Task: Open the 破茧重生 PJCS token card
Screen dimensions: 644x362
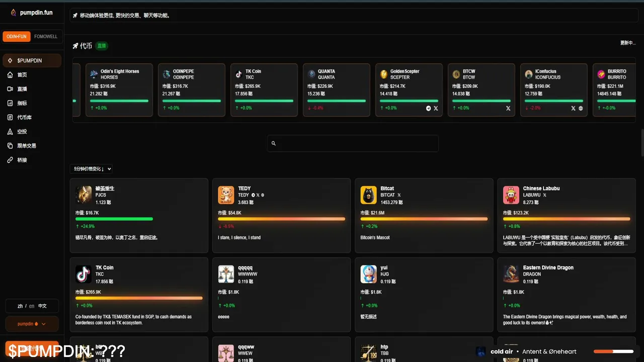Action: click(x=139, y=215)
